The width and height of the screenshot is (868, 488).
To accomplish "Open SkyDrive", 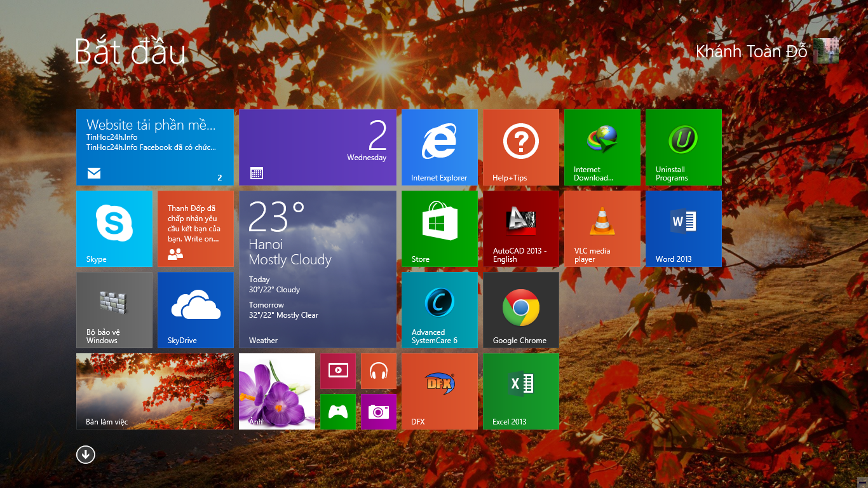I will pos(195,309).
